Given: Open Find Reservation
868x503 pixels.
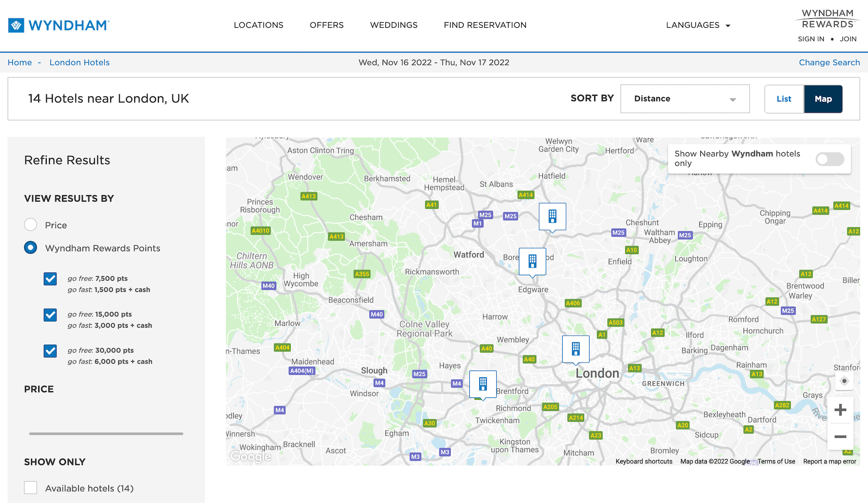Looking at the screenshot, I should click(x=485, y=25).
